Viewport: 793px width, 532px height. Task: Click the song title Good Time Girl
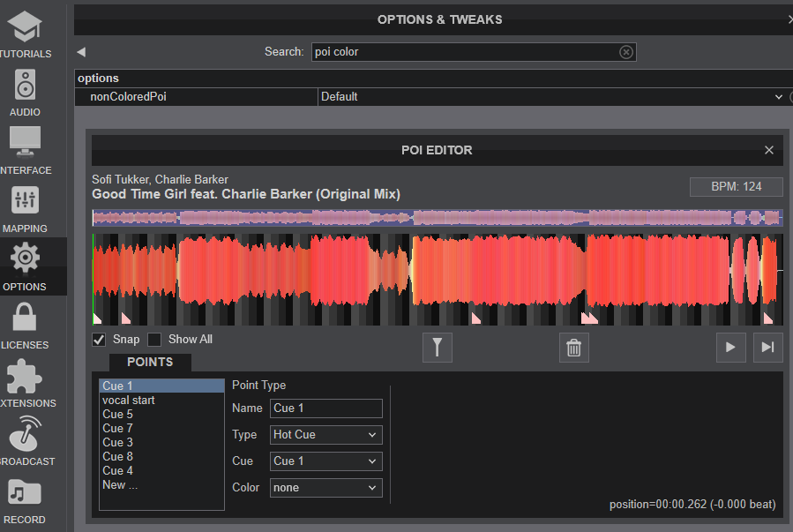click(x=246, y=194)
